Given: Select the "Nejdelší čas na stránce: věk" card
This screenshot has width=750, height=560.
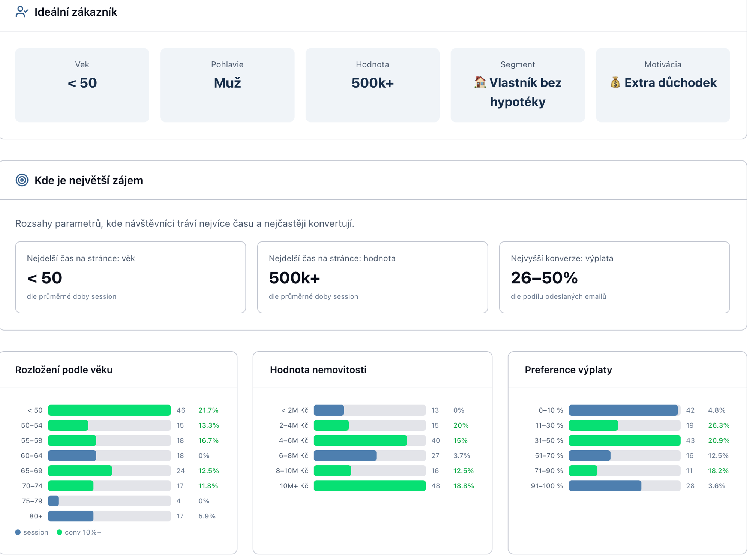Looking at the screenshot, I should 130,277.
